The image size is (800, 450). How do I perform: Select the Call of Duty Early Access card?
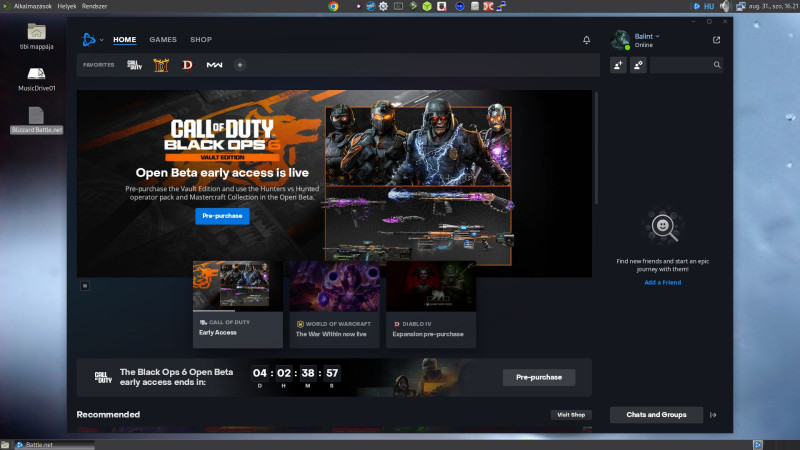click(238, 305)
